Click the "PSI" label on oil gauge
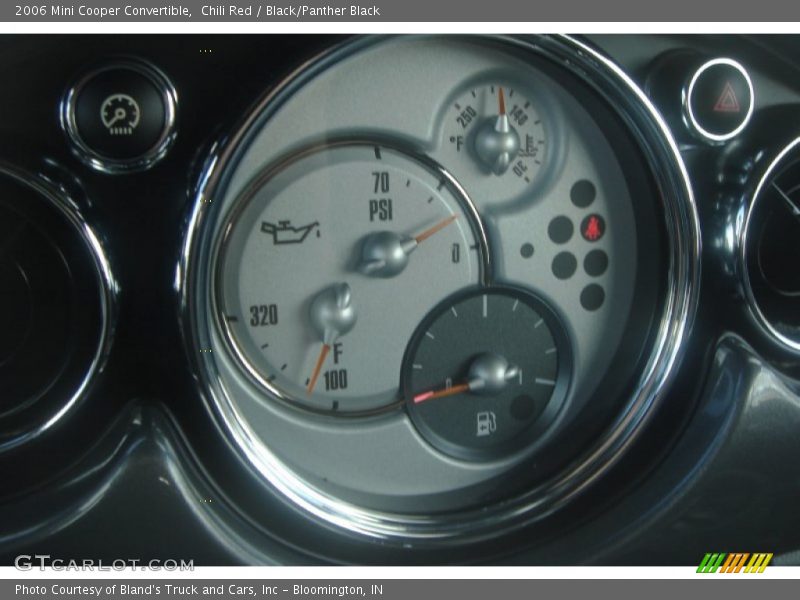Screen dimensions: 800x600 (381, 210)
